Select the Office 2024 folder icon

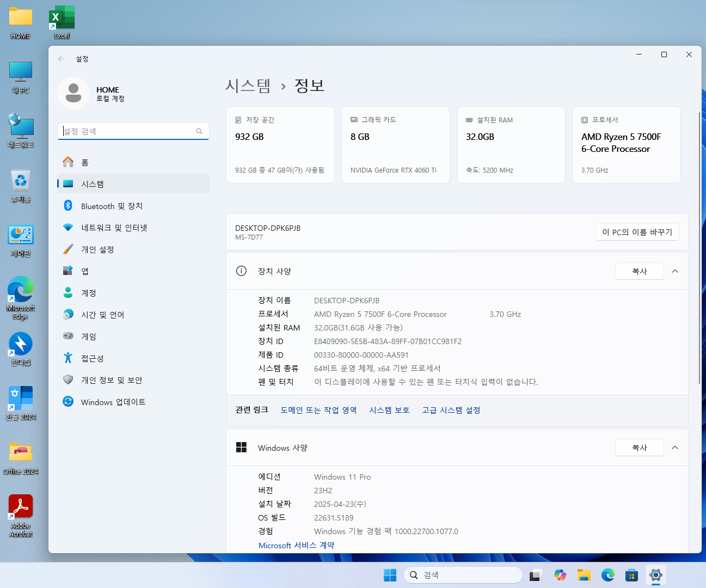click(x=21, y=458)
